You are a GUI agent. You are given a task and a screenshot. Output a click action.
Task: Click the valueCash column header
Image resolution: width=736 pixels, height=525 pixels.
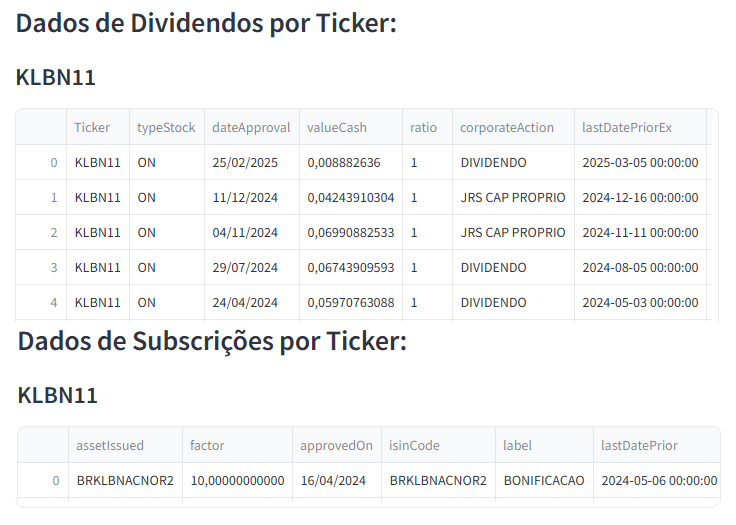[x=337, y=127]
